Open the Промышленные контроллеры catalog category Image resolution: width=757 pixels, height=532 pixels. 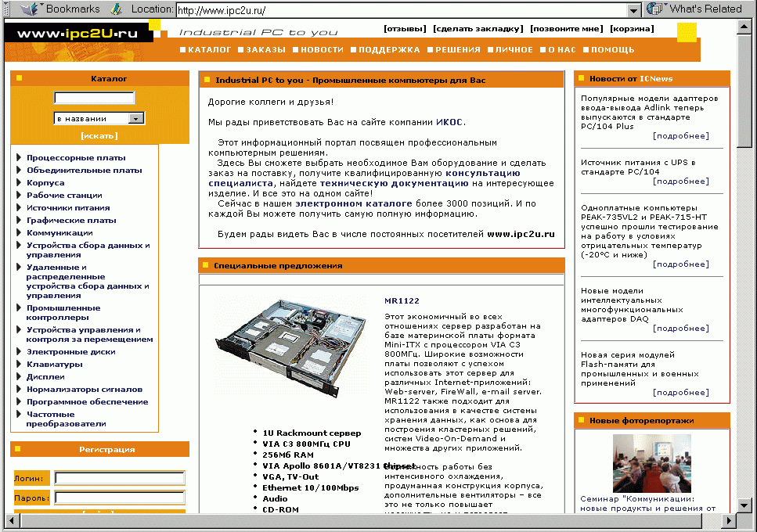(x=63, y=312)
